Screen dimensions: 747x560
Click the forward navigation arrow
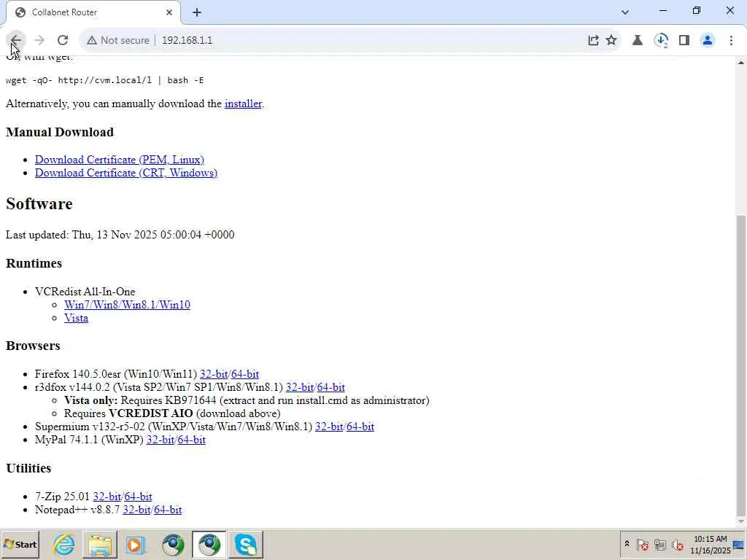pyautogui.click(x=39, y=41)
